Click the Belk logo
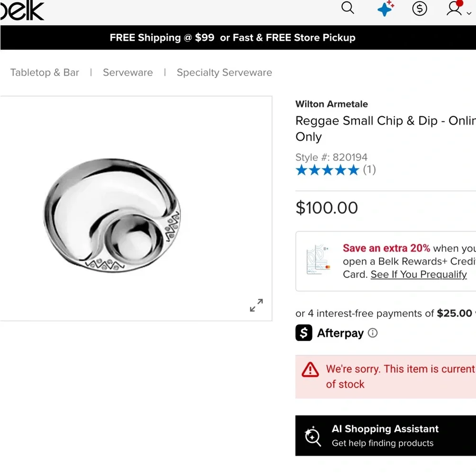Screen dimensions: 476x476 [22, 10]
